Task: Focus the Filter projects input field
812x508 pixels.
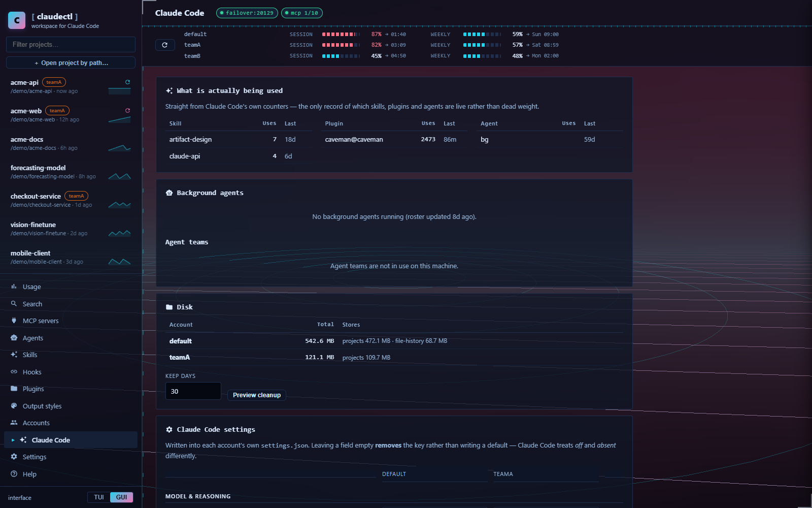Action: [71, 44]
